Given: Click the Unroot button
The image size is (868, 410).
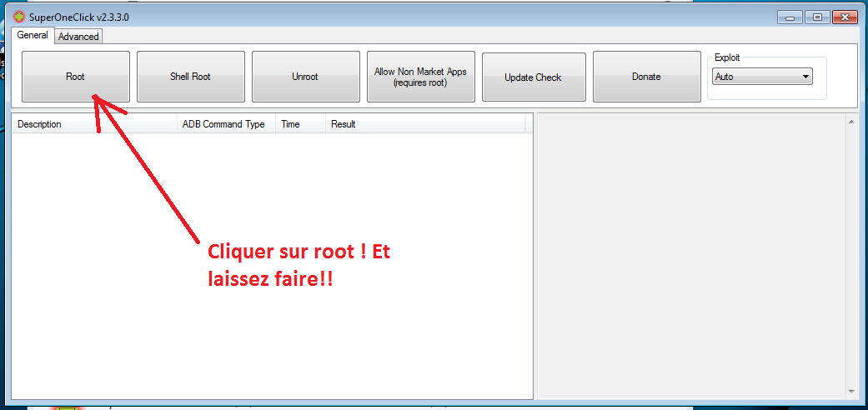Looking at the screenshot, I should [305, 77].
